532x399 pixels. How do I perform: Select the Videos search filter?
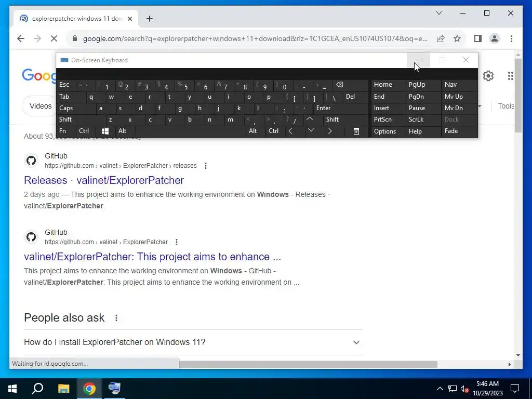click(x=41, y=106)
